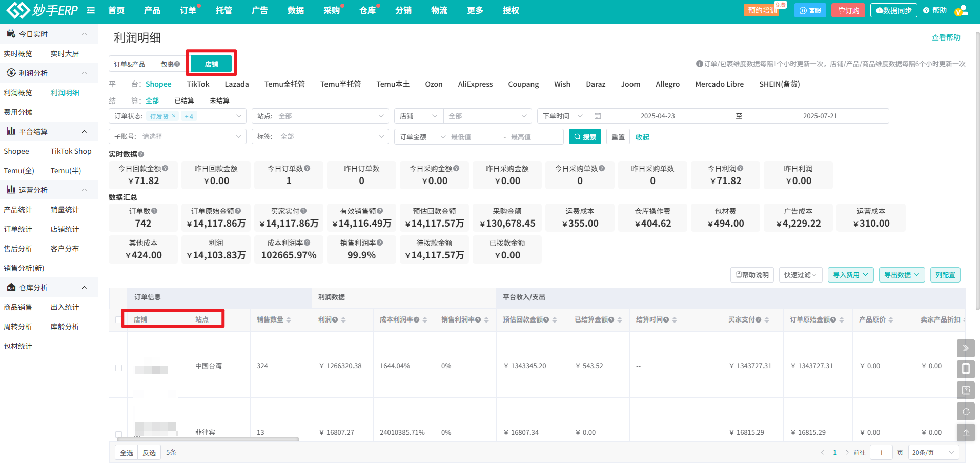Click help icon next to 今日回款金额
980x463 pixels.
pos(165,168)
